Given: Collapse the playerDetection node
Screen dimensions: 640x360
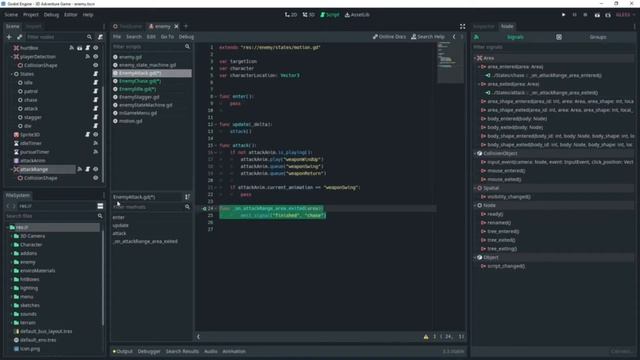Looking at the screenshot, I should click(12, 56).
